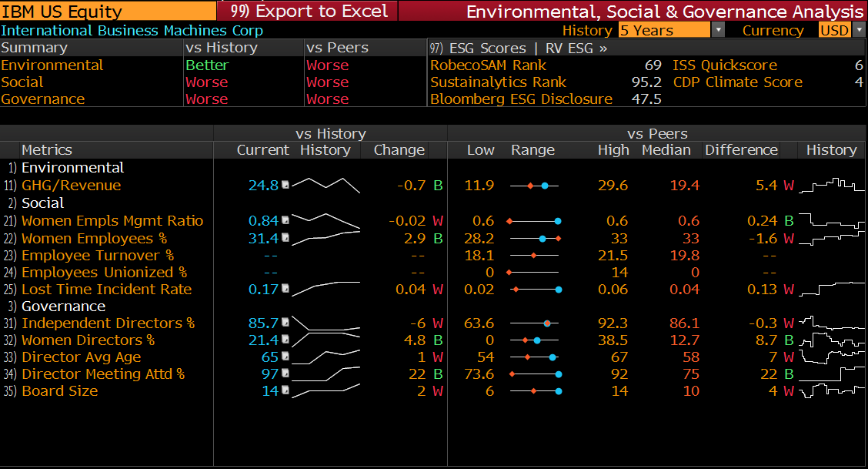Open Director Avg Age note icon
The width and height of the screenshot is (868, 469).
pyautogui.click(x=285, y=356)
